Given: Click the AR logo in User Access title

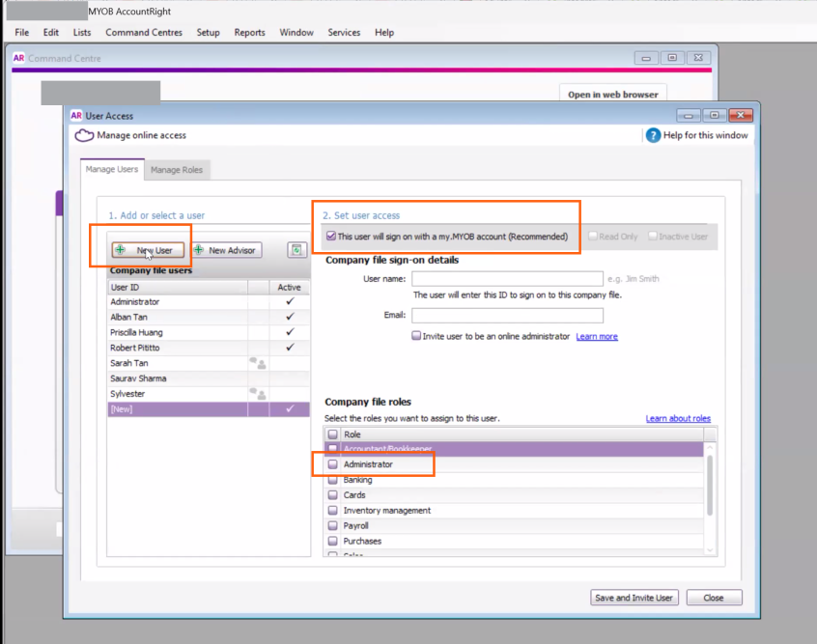Looking at the screenshot, I should coord(76,116).
